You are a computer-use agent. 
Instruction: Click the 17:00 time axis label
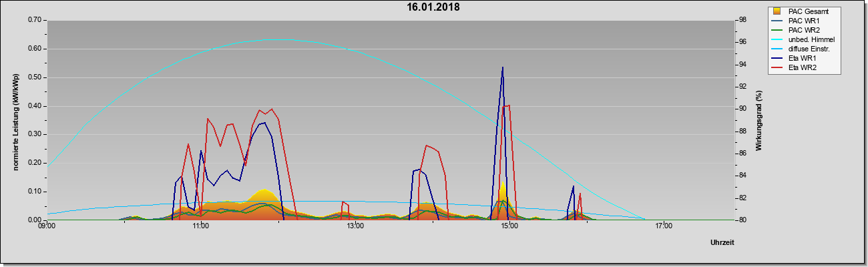click(x=664, y=228)
